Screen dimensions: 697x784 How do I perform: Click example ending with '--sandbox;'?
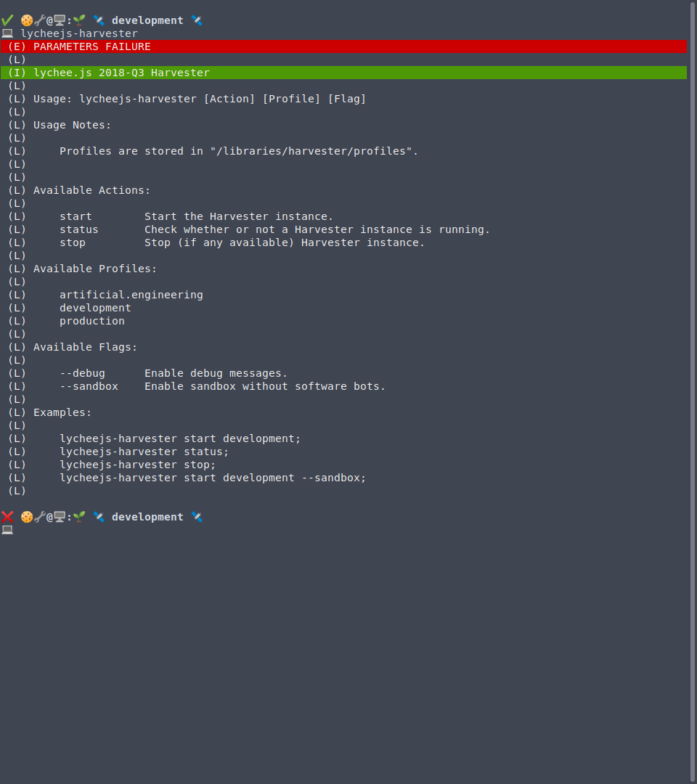point(213,478)
